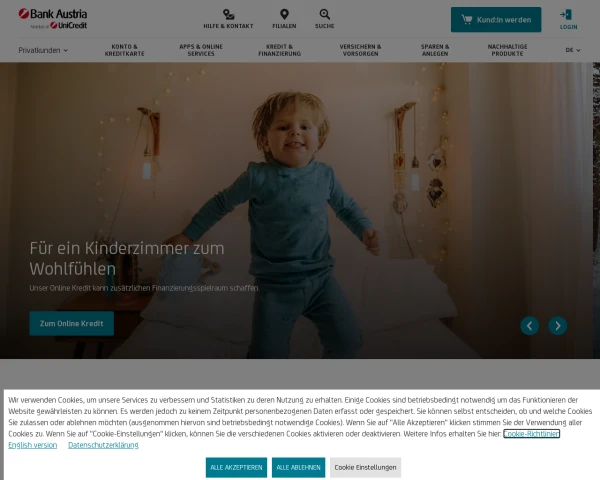The height and width of the screenshot is (480, 600).
Task: Open the DE language selector
Action: coord(573,50)
